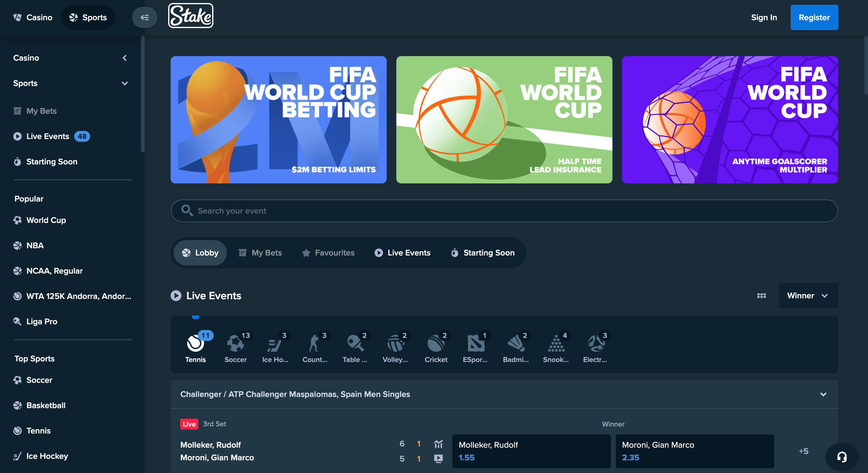Click the main page scrollbar thumb

click(866, 65)
